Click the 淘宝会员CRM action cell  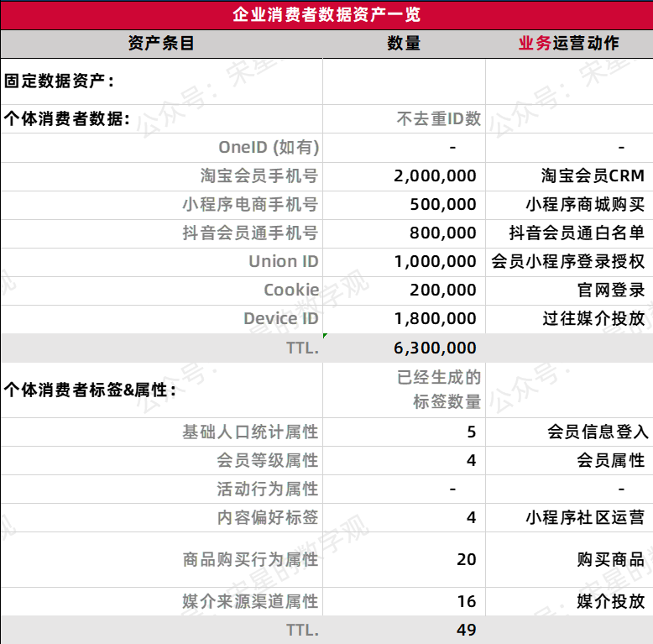(593, 176)
